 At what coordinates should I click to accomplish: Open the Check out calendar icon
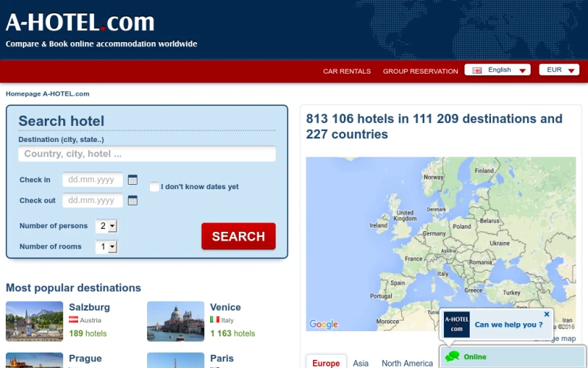(x=132, y=200)
